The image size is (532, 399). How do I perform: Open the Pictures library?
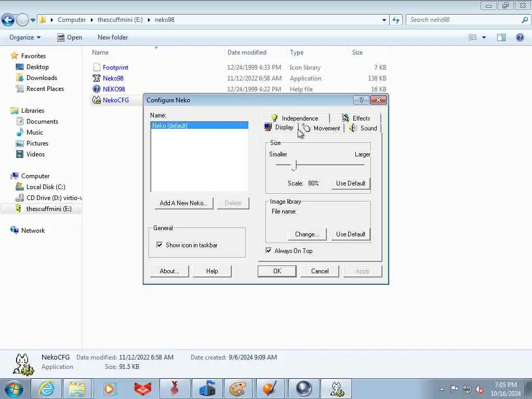[x=37, y=143]
